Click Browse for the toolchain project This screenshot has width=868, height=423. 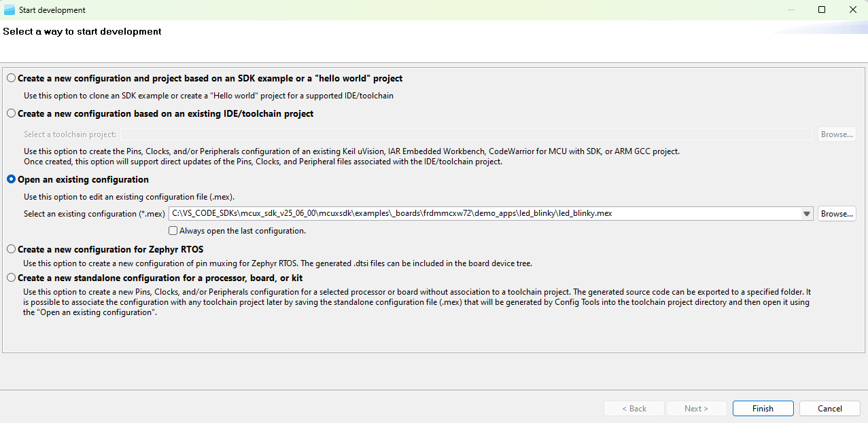tap(836, 134)
